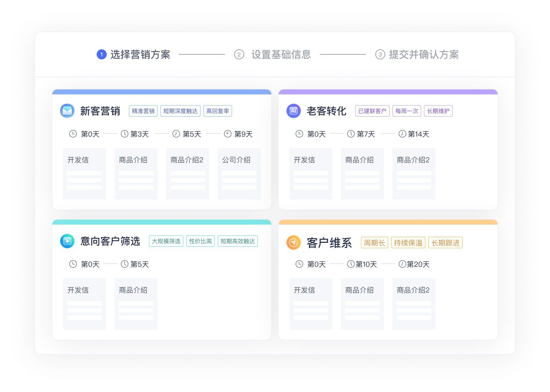Click the 每周一次 tag
Image resolution: width=550 pixels, height=392 pixels.
click(406, 111)
